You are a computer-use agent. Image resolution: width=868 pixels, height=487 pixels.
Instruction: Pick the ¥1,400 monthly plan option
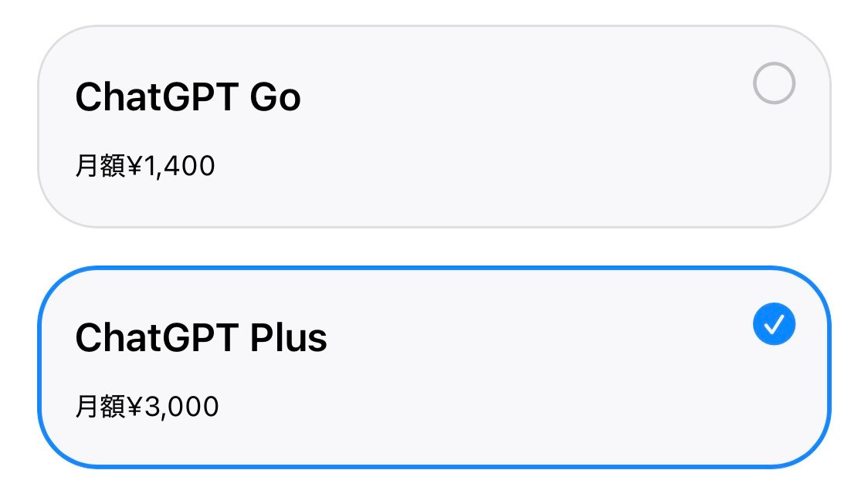click(x=434, y=127)
